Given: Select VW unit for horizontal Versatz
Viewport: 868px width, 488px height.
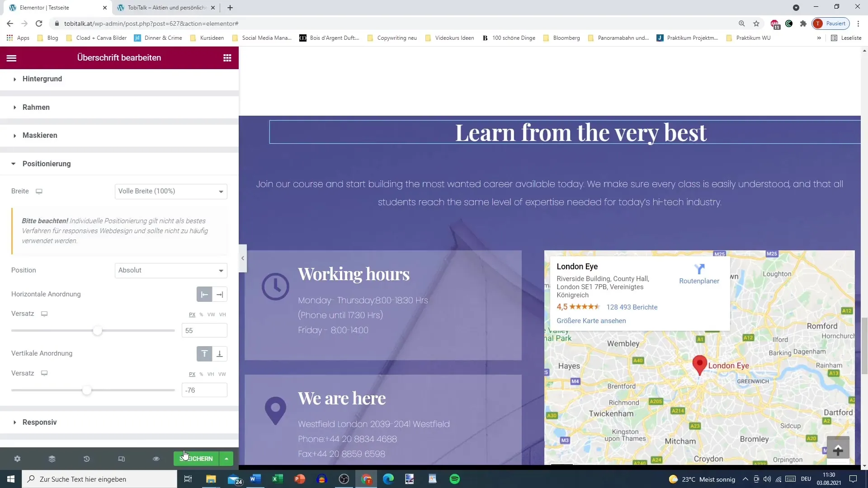Looking at the screenshot, I should tap(211, 314).
